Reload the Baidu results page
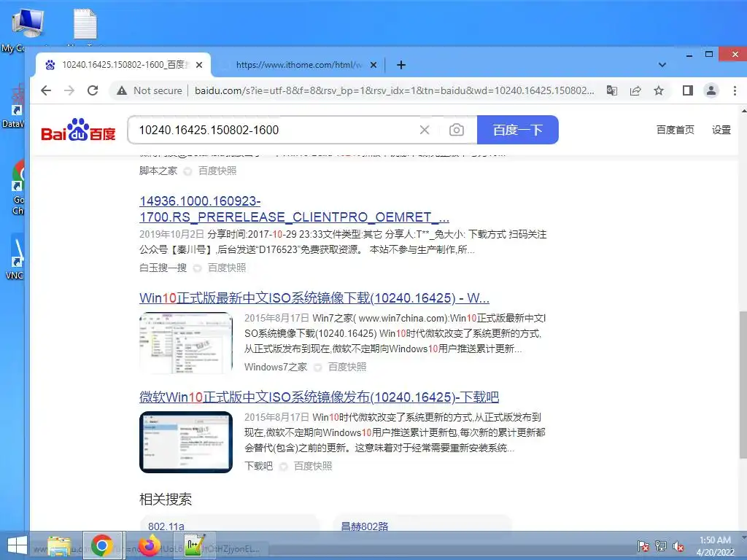Viewport: 747px width, 560px height. coord(93,90)
